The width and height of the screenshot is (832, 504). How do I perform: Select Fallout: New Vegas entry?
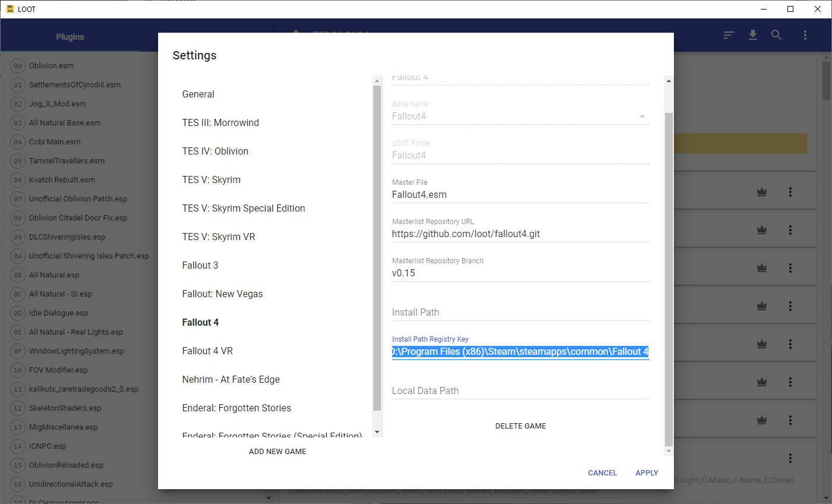point(222,294)
